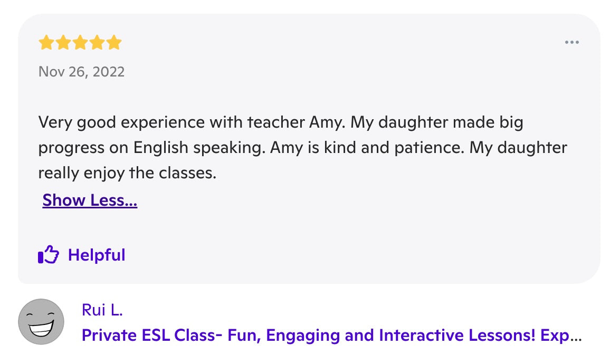Click the fifth yellow rating star
Screen dimensions: 610x364
tap(114, 43)
